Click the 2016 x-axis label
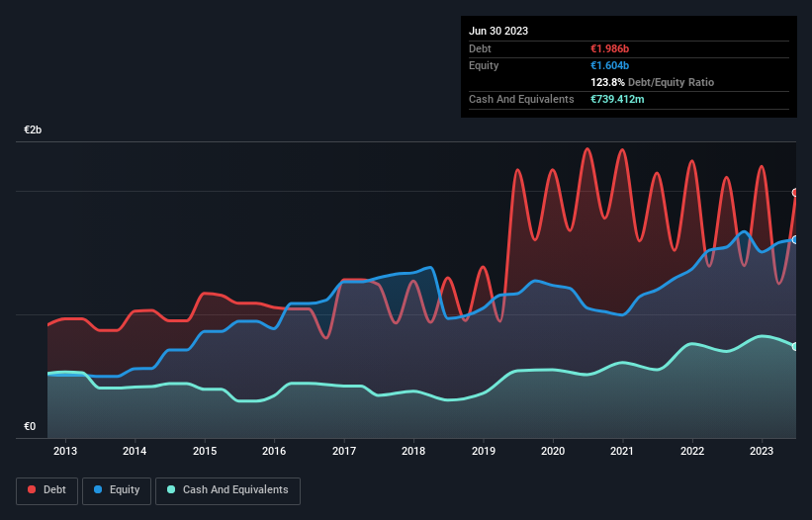The width and height of the screenshot is (812, 520). pyautogui.click(x=274, y=451)
